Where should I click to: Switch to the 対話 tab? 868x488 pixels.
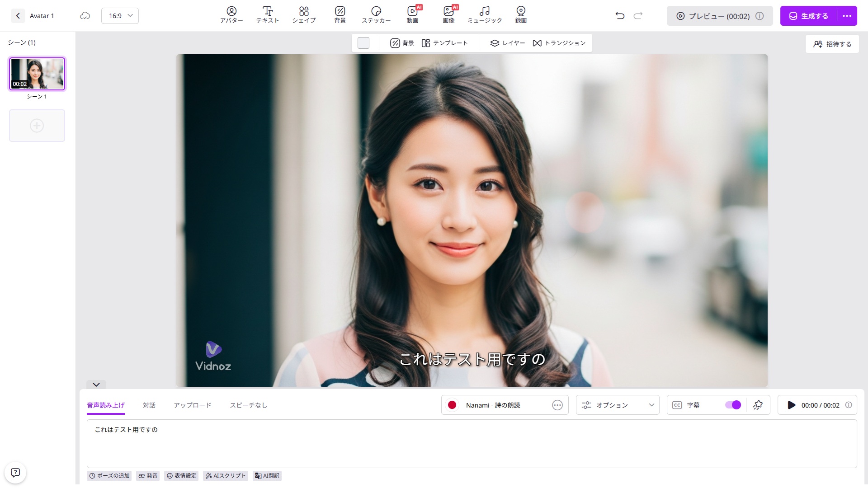(x=149, y=405)
